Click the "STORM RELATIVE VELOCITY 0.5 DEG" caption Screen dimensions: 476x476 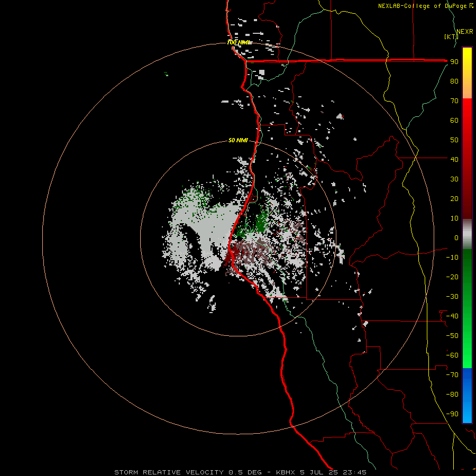tap(188, 472)
